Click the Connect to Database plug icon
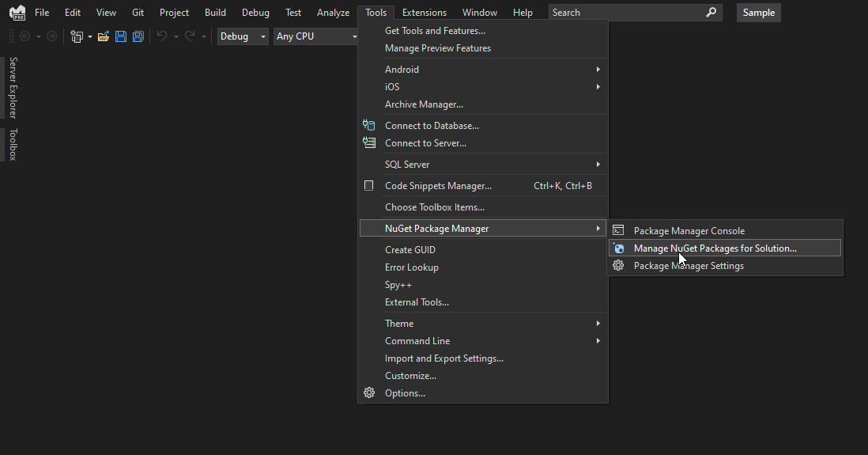Screen dimensions: 868x455 pyautogui.click(x=368, y=125)
